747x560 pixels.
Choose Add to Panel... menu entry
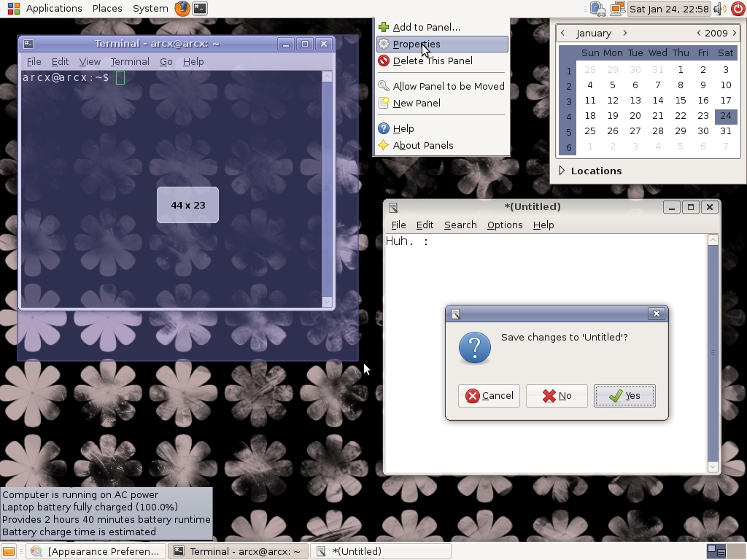443,27
